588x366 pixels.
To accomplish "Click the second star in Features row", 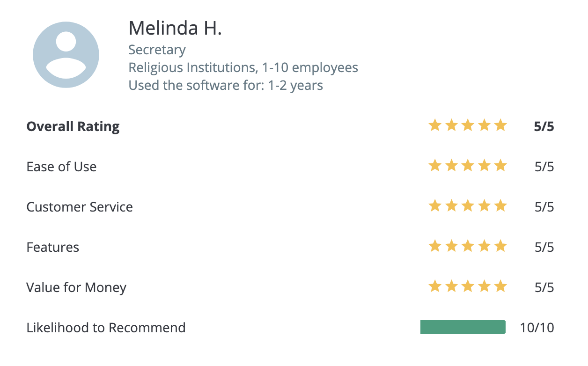I will pos(451,246).
